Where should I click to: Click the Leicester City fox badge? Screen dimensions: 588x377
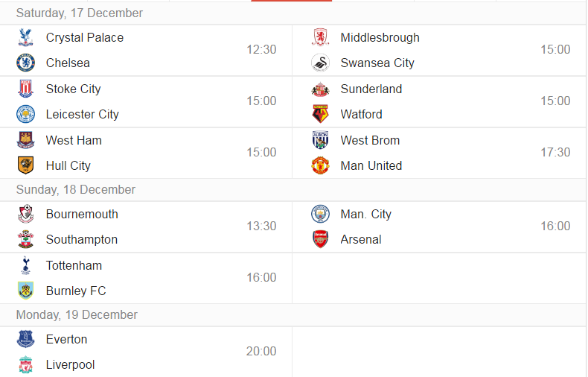click(x=25, y=114)
